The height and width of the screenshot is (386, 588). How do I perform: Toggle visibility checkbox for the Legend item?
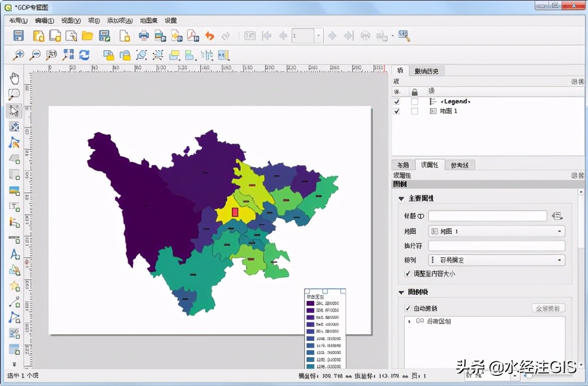tap(397, 102)
